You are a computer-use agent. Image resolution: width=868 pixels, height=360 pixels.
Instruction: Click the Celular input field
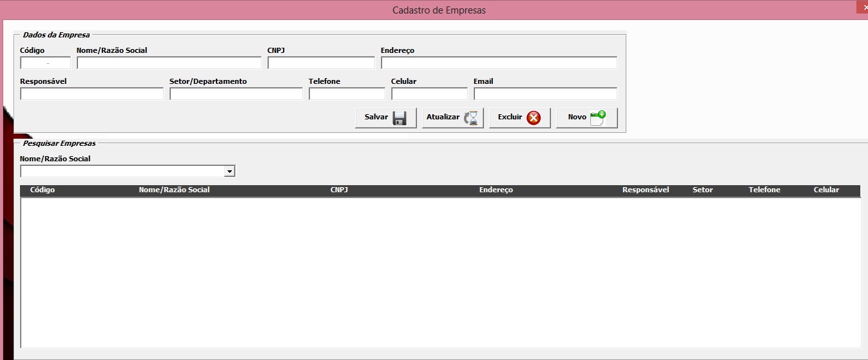[429, 94]
